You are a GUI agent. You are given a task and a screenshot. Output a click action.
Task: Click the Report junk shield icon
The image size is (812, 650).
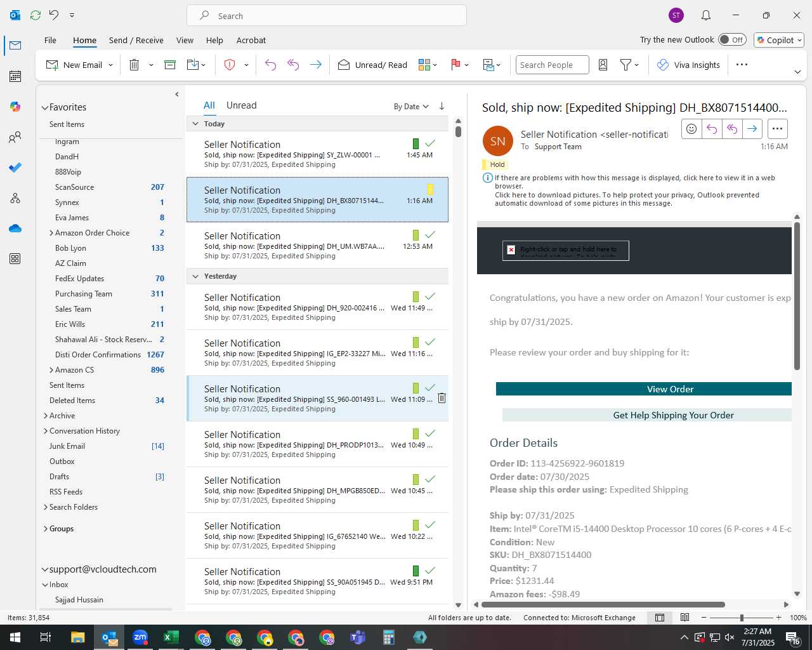230,65
